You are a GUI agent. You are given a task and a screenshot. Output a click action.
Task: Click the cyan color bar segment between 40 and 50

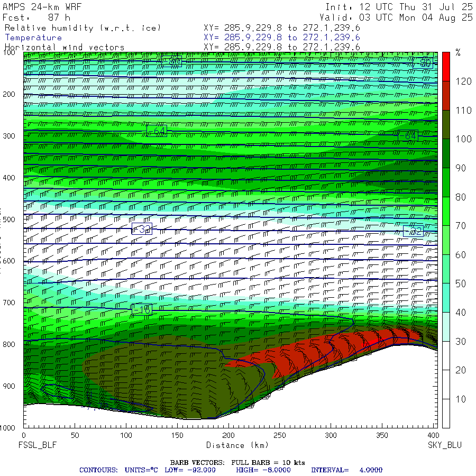click(446, 298)
